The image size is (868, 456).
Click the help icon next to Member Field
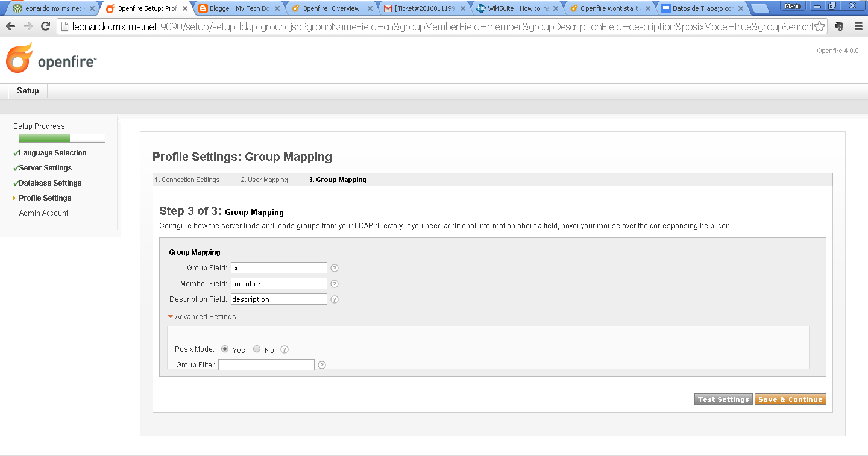click(x=335, y=284)
